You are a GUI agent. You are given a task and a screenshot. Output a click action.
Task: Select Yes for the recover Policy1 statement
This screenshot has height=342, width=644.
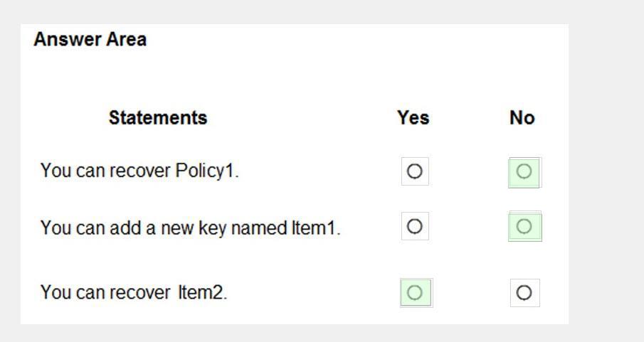415,171
